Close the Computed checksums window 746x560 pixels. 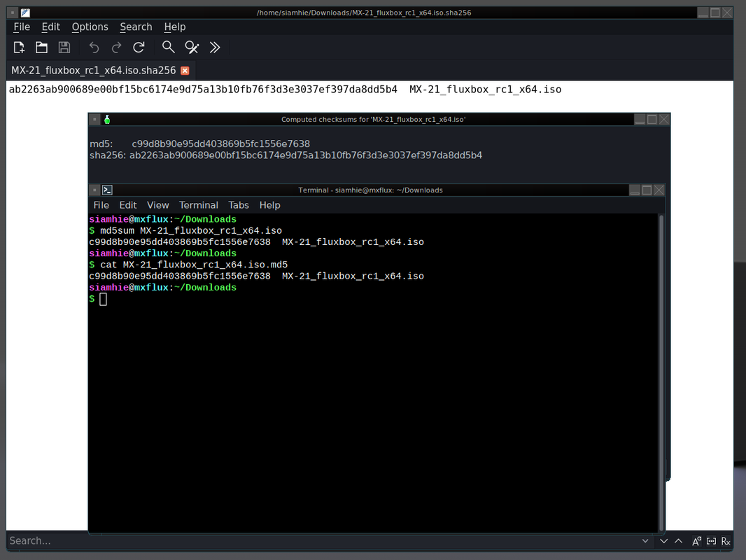click(664, 120)
